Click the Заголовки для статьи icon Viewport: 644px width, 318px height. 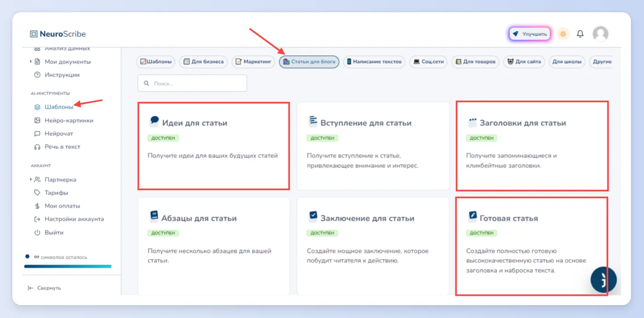coord(472,122)
